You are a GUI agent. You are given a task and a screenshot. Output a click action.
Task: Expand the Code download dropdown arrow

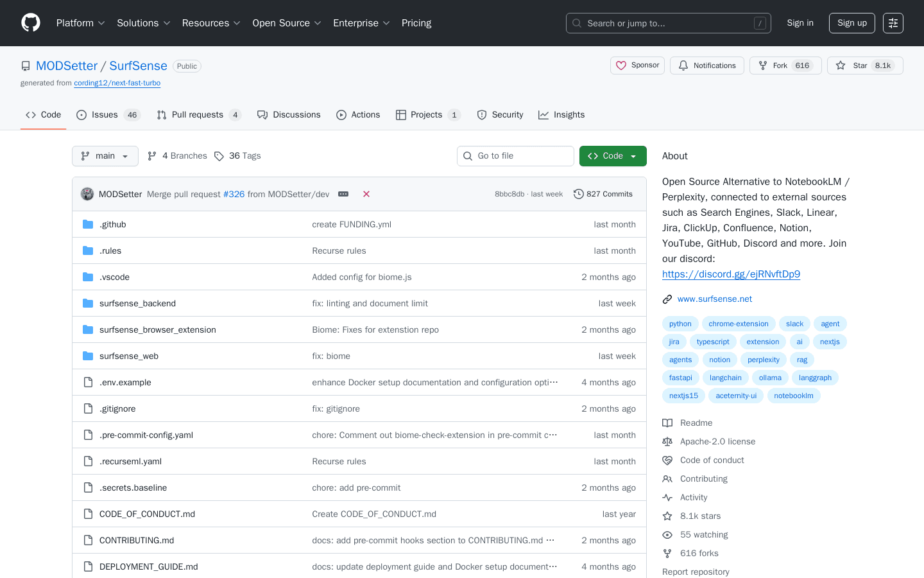pyautogui.click(x=634, y=155)
